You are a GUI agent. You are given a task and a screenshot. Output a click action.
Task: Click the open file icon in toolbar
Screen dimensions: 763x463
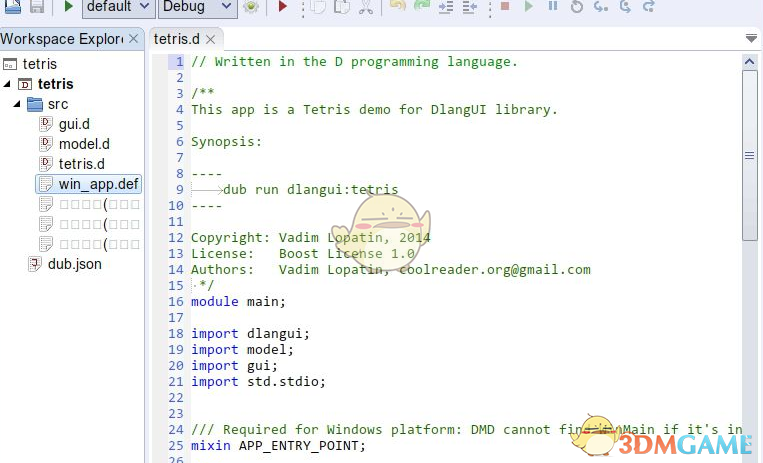point(13,6)
